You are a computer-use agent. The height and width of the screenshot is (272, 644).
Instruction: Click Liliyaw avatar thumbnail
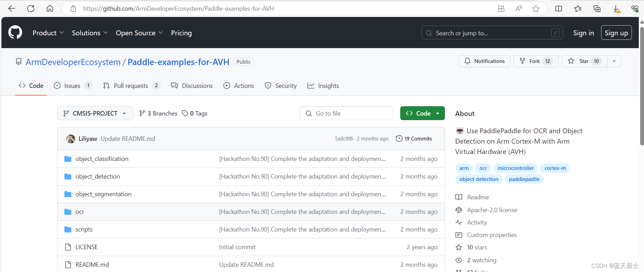71,139
